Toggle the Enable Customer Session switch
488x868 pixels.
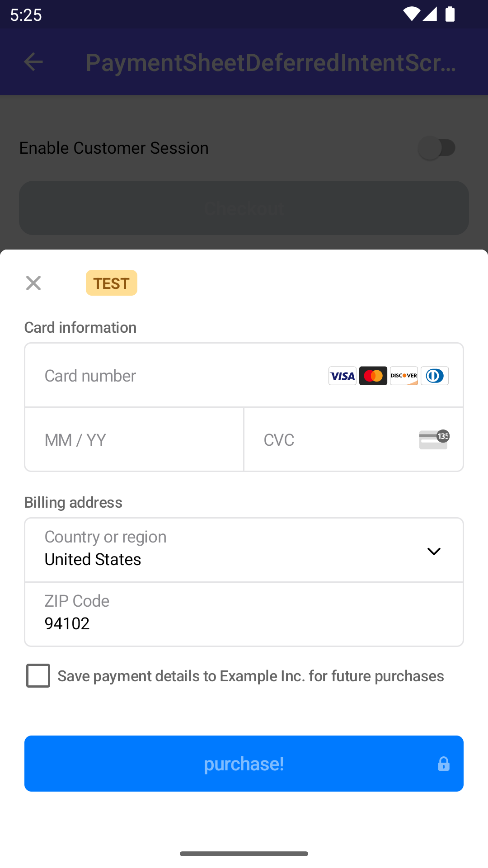coord(436,148)
